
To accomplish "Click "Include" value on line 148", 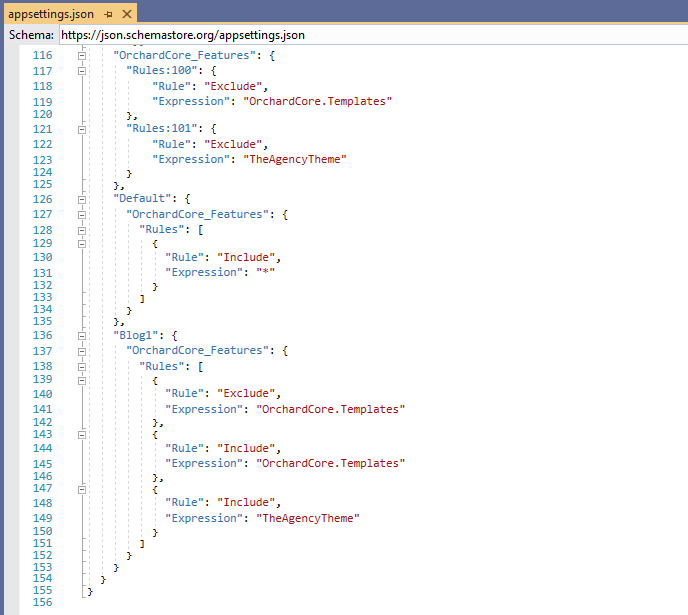I will point(246,502).
